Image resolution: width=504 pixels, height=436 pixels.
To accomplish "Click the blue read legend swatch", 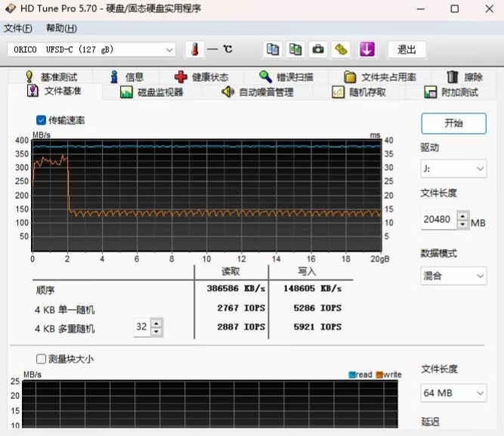I will coord(352,375).
